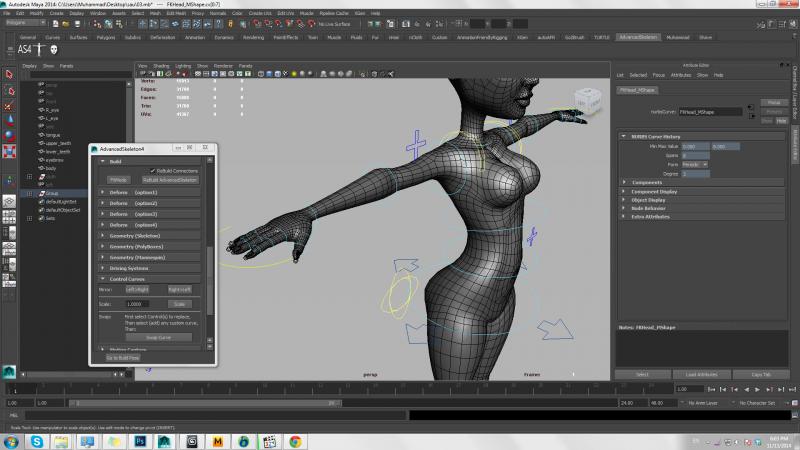Select the arrow Select tool in toolbox
Viewport: 800px width, 450px height.
point(9,74)
